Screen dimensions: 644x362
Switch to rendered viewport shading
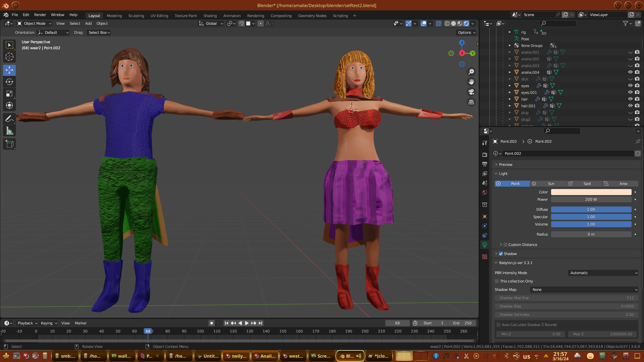(x=466, y=23)
